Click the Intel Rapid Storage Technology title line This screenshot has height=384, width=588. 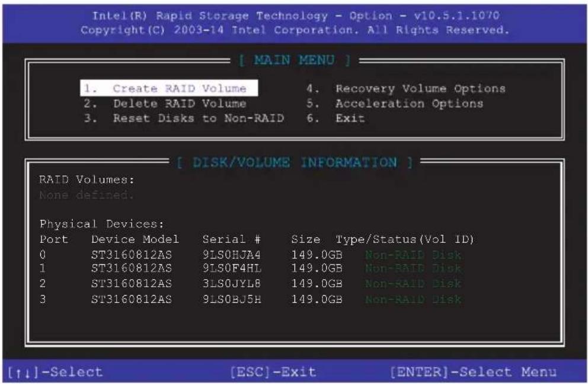click(x=296, y=16)
